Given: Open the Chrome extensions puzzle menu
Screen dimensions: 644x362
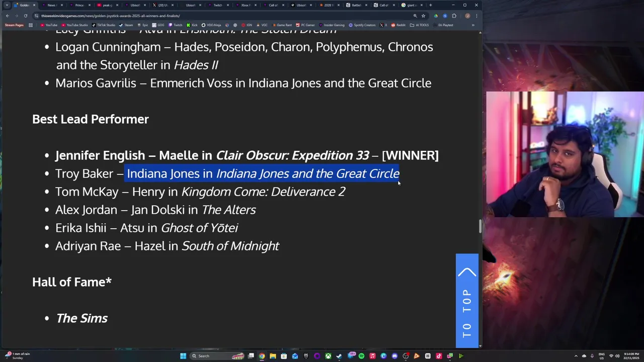Looking at the screenshot, I should 454,16.
